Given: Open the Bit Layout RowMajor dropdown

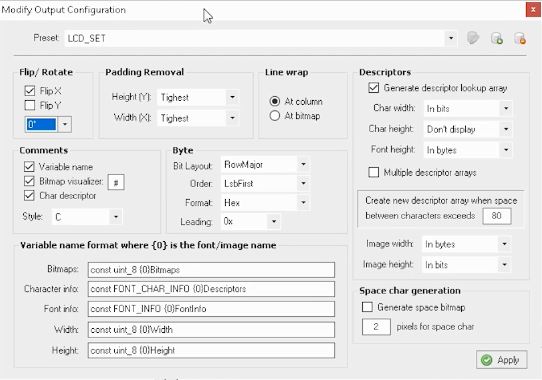Looking at the screenshot, I should 303,164.
